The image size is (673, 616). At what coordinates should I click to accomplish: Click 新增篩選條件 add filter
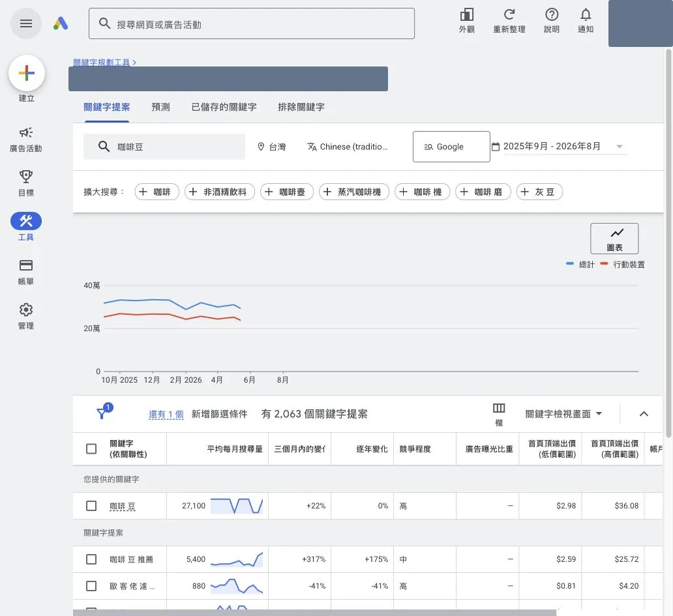[219, 414]
